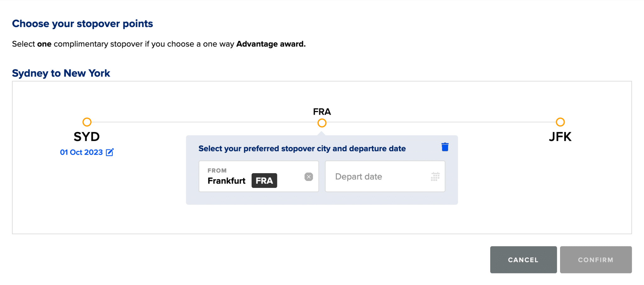Viewport: 644px width, 285px height.
Task: Click the JFK airport code label
Action: [560, 137]
